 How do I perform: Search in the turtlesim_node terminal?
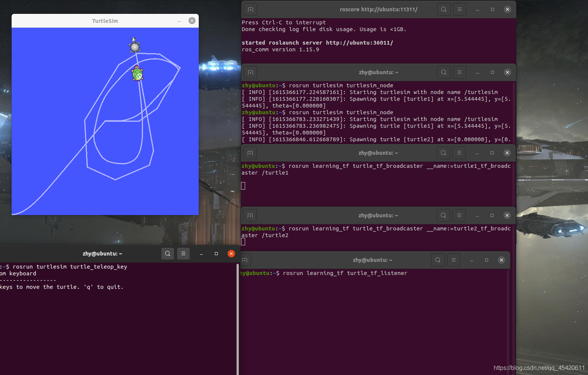(x=444, y=72)
